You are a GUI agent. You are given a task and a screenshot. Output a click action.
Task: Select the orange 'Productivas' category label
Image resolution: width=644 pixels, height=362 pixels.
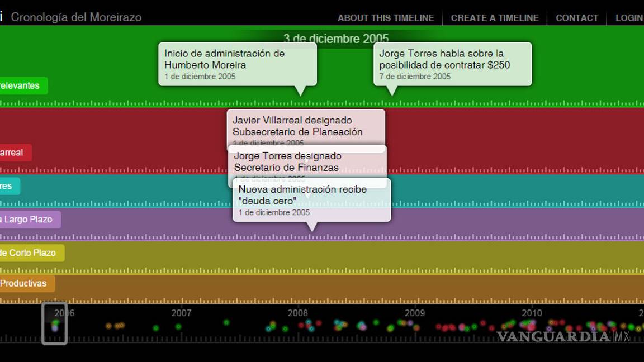pyautogui.click(x=25, y=283)
